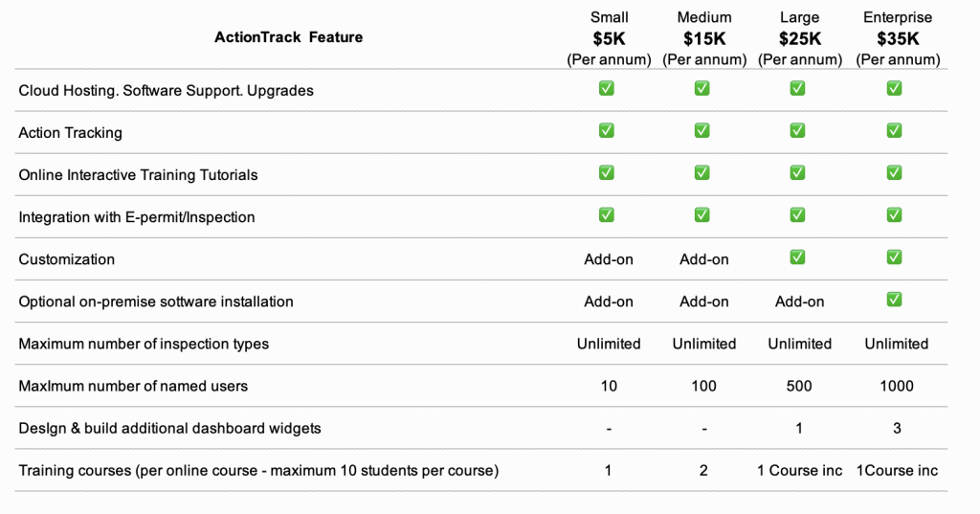Select the Enterprise $35K plan header

pos(897,38)
